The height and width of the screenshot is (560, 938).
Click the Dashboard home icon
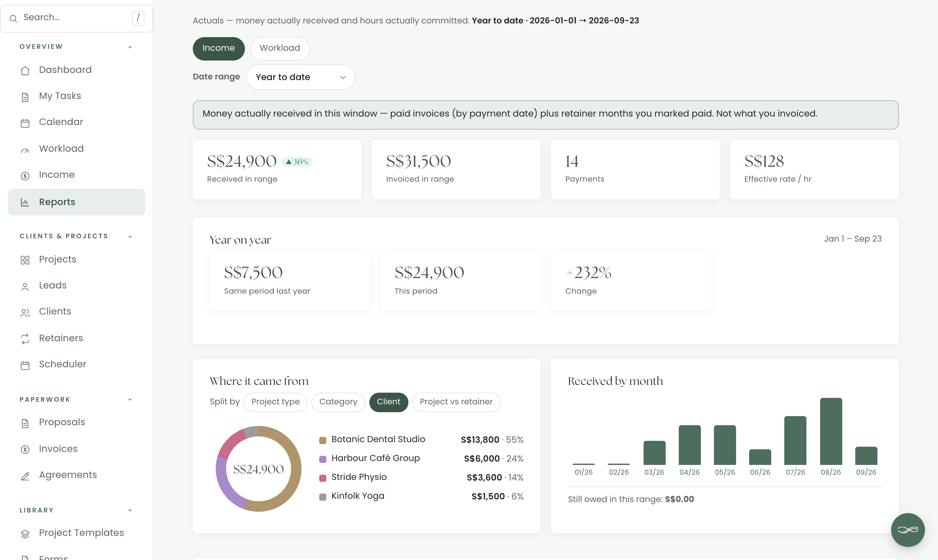click(x=25, y=71)
